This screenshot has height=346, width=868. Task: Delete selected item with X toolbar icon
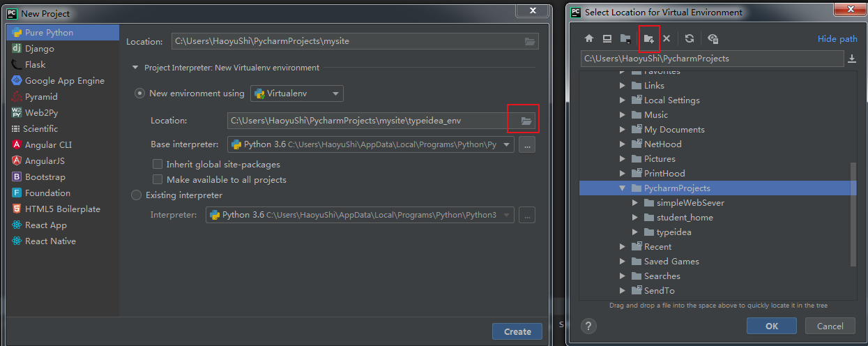tap(667, 39)
